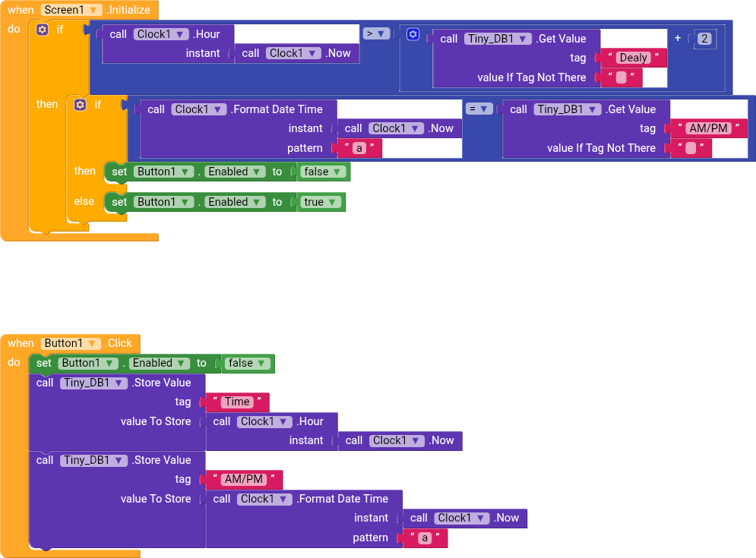Image resolution: width=756 pixels, height=558 pixels.
Task: Change the greater-than comparison operator dropdown
Action: (x=376, y=33)
